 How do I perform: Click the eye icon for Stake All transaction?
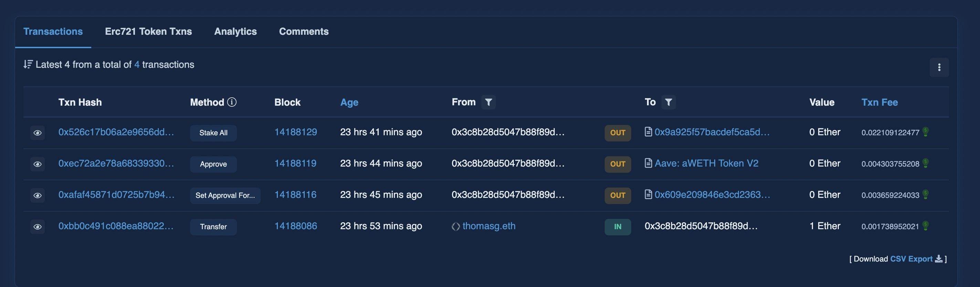pyautogui.click(x=37, y=133)
